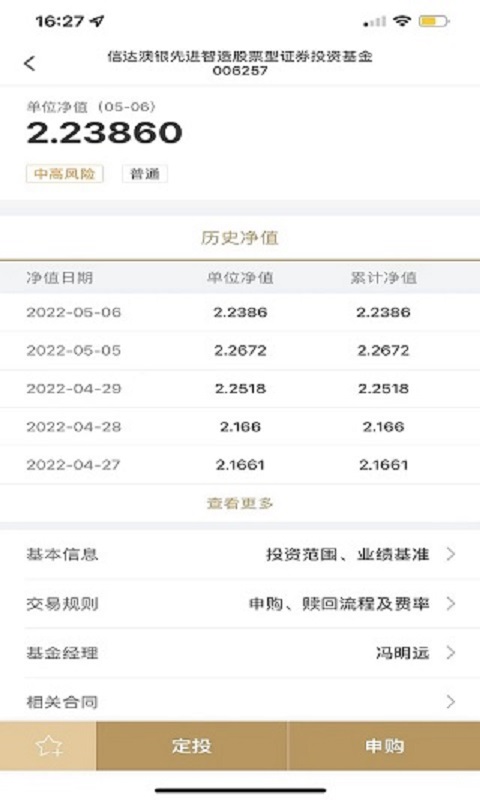Viewport: 480px width, 800px height.
Task: Tap the home indicator bar
Action: (x=240, y=790)
